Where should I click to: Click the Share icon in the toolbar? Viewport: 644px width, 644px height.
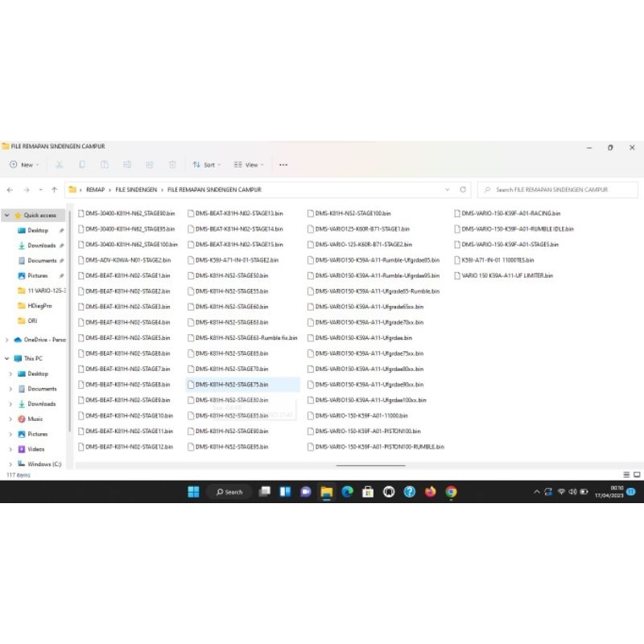pos(148,164)
